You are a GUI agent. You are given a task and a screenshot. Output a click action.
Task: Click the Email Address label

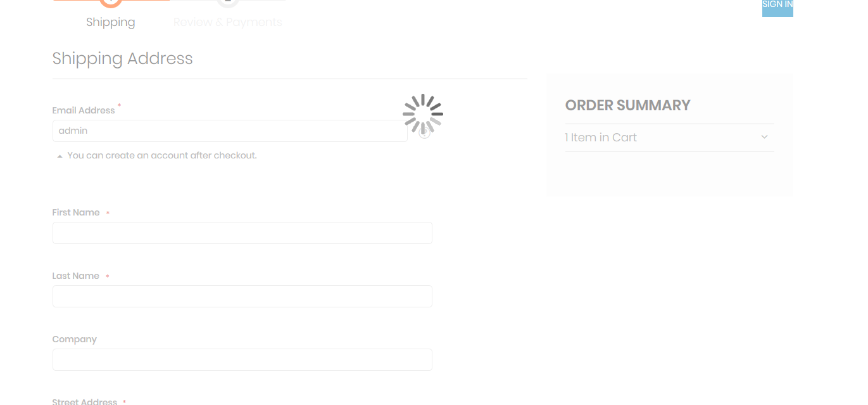[x=84, y=110]
